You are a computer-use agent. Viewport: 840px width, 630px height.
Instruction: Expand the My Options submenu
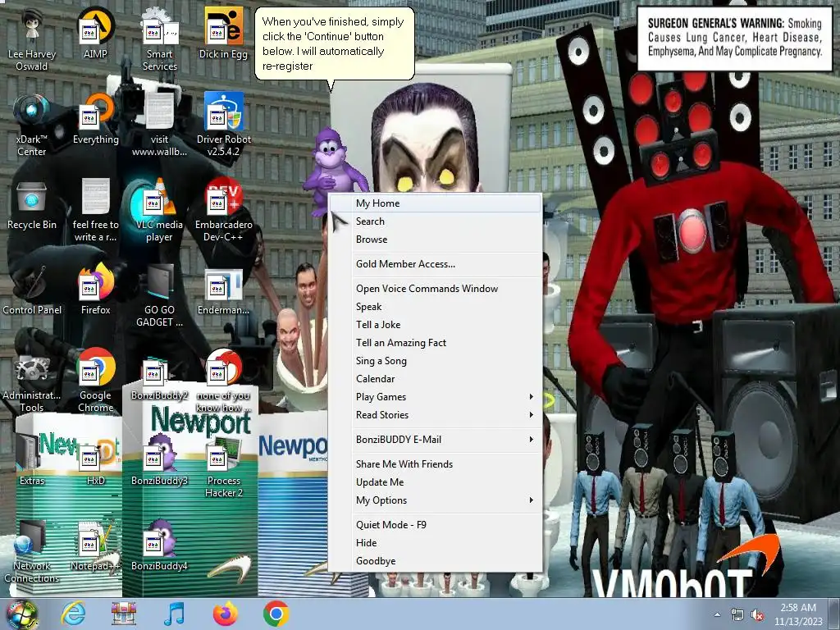(x=435, y=500)
